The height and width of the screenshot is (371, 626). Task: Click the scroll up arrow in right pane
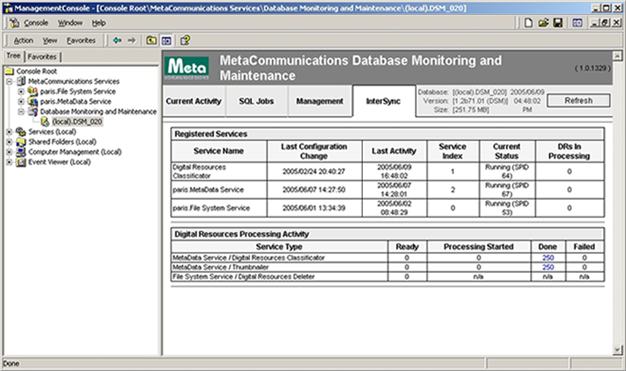coord(617,56)
